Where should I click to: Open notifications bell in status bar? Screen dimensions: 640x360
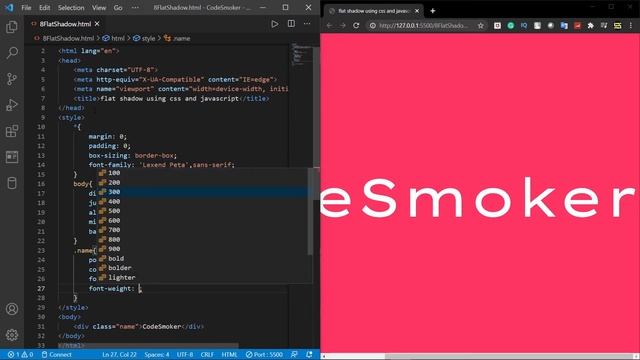pyautogui.click(x=309, y=354)
